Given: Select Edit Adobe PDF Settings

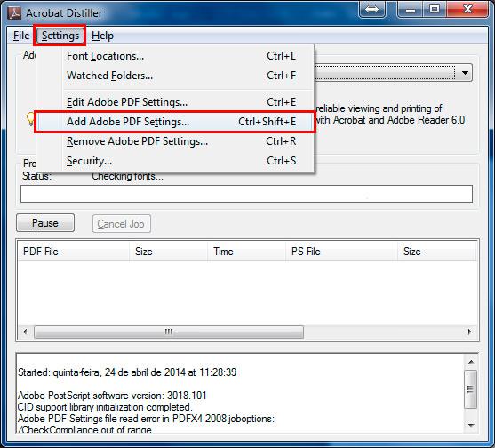Looking at the screenshot, I should 175,102.
